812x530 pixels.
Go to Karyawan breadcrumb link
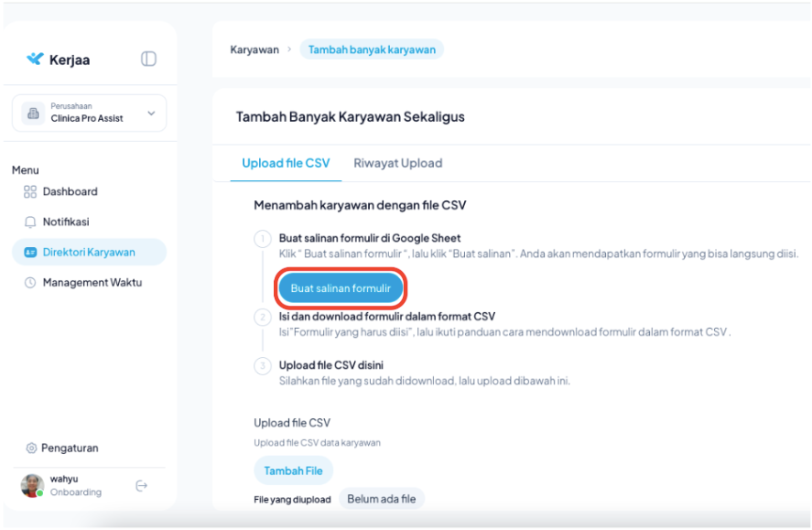254,49
